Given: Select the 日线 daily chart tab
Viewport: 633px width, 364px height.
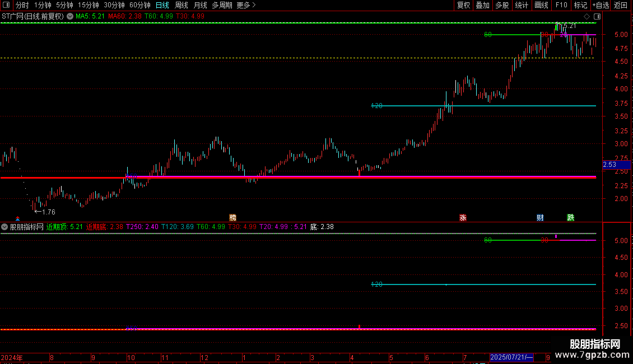Looking at the screenshot, I should (162, 5).
